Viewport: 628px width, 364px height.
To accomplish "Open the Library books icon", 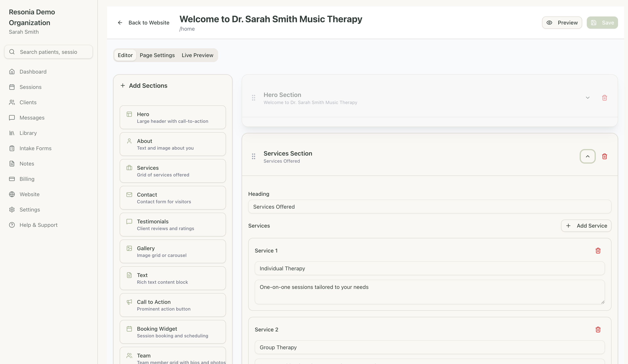I will (12, 133).
